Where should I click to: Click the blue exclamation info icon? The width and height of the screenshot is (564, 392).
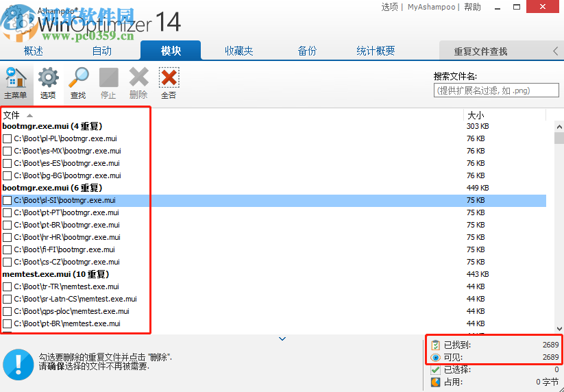point(19,365)
